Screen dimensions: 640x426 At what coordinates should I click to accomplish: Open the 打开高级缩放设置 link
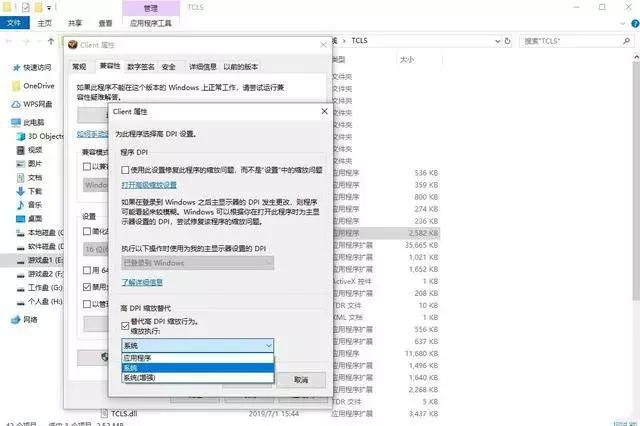149,185
